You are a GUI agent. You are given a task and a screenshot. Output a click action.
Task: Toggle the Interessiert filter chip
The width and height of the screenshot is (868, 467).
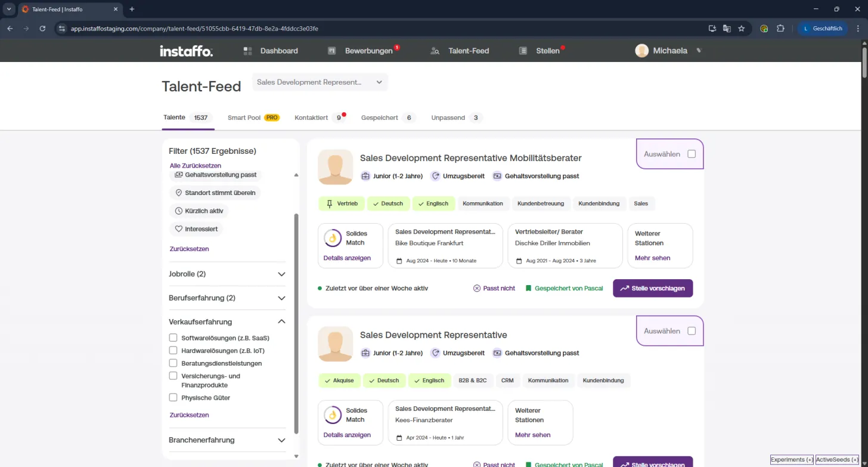[197, 229]
